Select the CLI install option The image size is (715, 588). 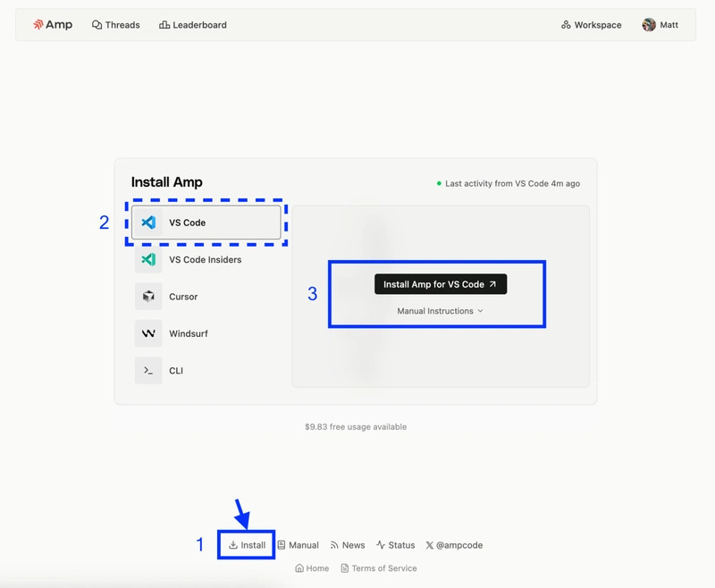pyautogui.click(x=206, y=370)
